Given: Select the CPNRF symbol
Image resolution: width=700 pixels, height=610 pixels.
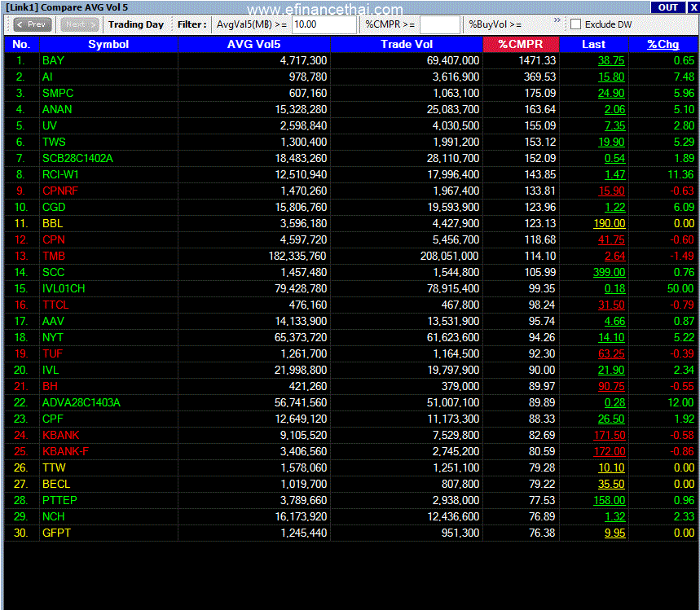Looking at the screenshot, I should click(59, 191).
